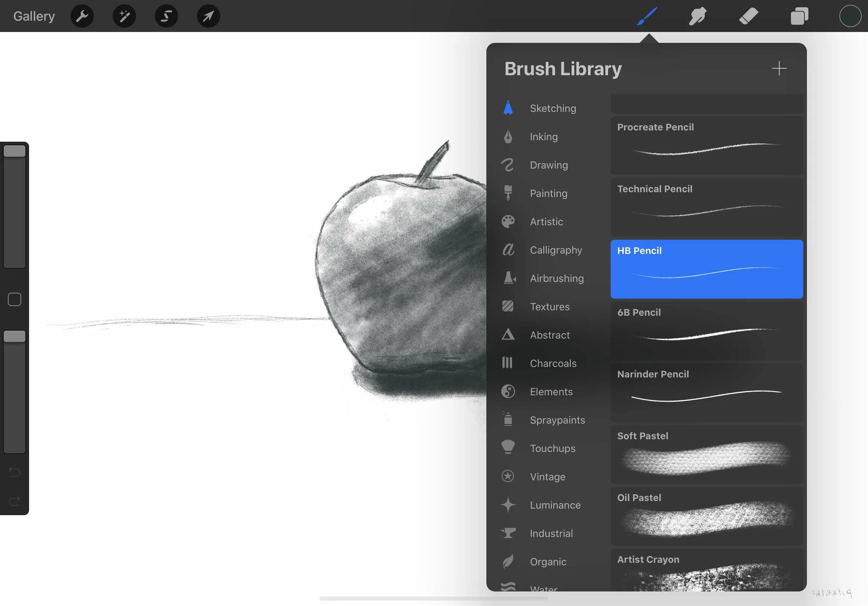Select the Inking brush category
This screenshot has height=606, width=868.
(544, 137)
